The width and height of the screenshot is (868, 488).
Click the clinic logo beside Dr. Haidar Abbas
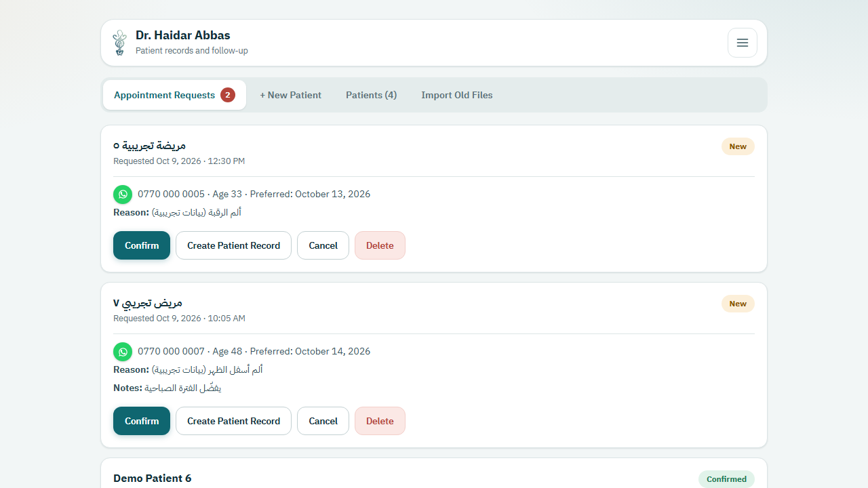point(120,43)
